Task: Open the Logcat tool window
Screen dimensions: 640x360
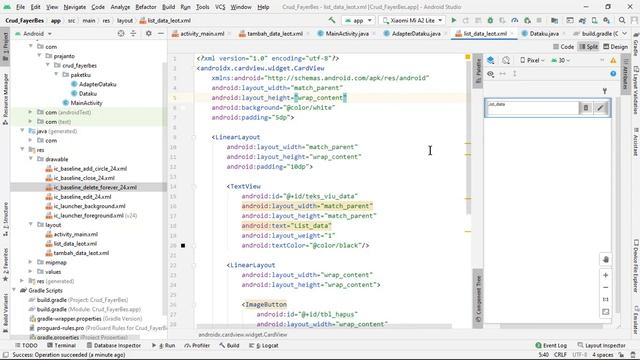Action: coord(263,345)
